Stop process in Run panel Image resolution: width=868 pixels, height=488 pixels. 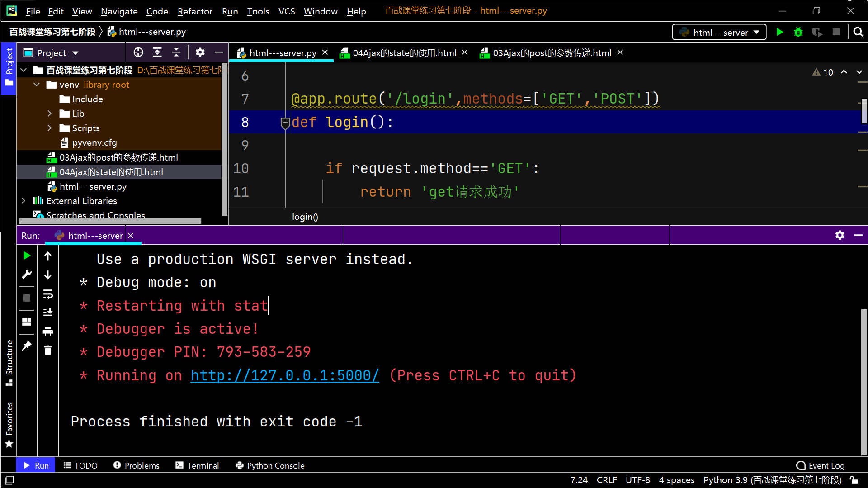27,298
